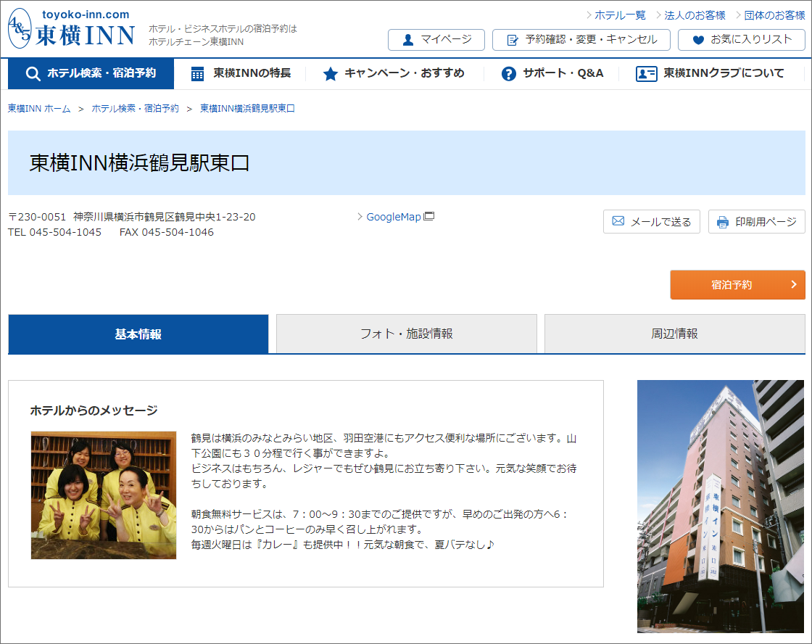Open the GoogleMap link

coord(394,217)
